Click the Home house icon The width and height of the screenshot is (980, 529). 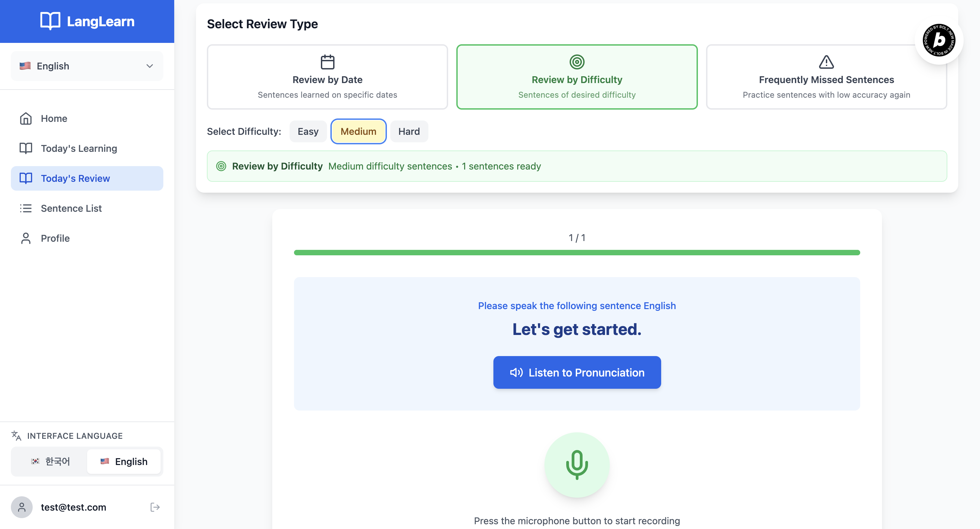point(26,118)
